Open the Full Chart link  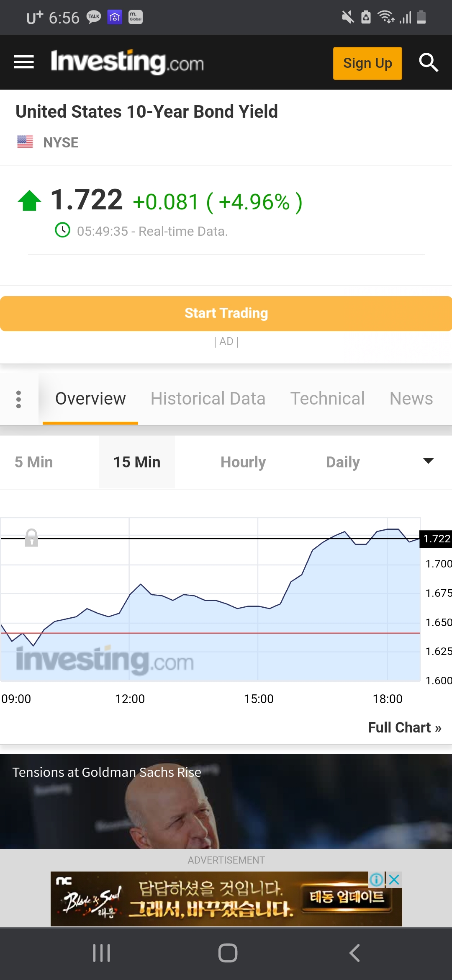pyautogui.click(x=404, y=727)
